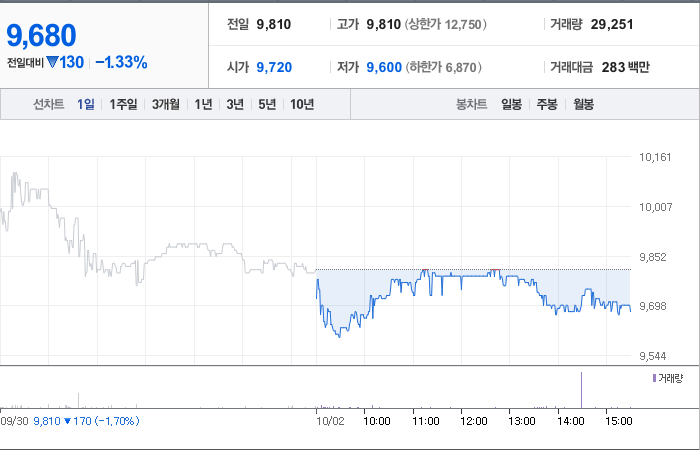700x450 pixels.
Task: Switch to the 5년 chart period
Action: [x=267, y=104]
